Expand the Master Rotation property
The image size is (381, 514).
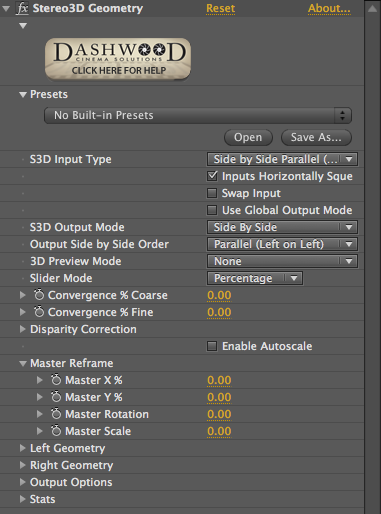coord(39,414)
